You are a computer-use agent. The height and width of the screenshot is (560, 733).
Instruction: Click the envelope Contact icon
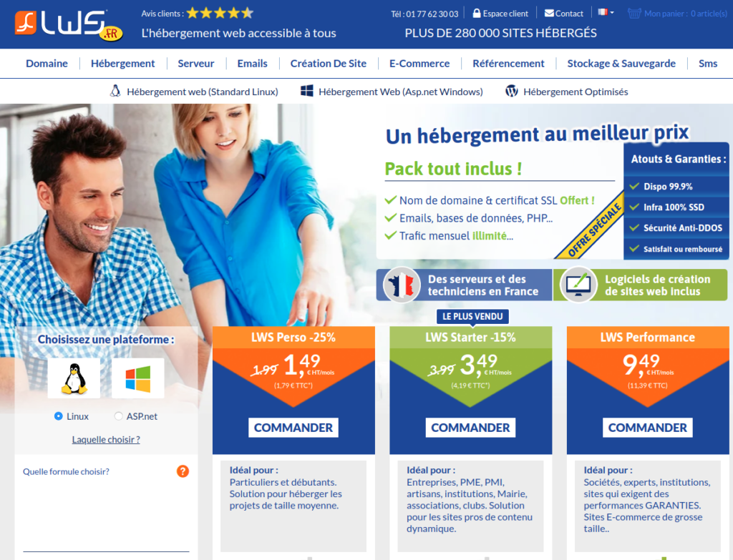549,13
